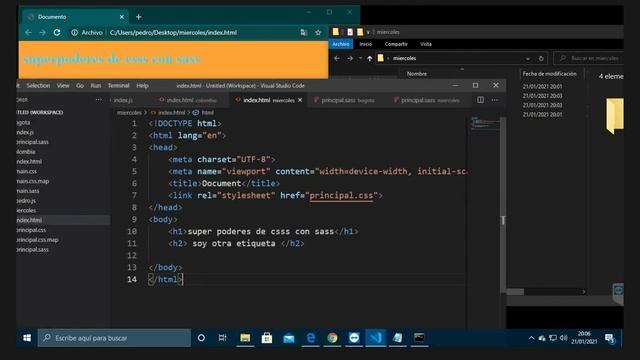Open principal.sass under bogota folder

33,142
